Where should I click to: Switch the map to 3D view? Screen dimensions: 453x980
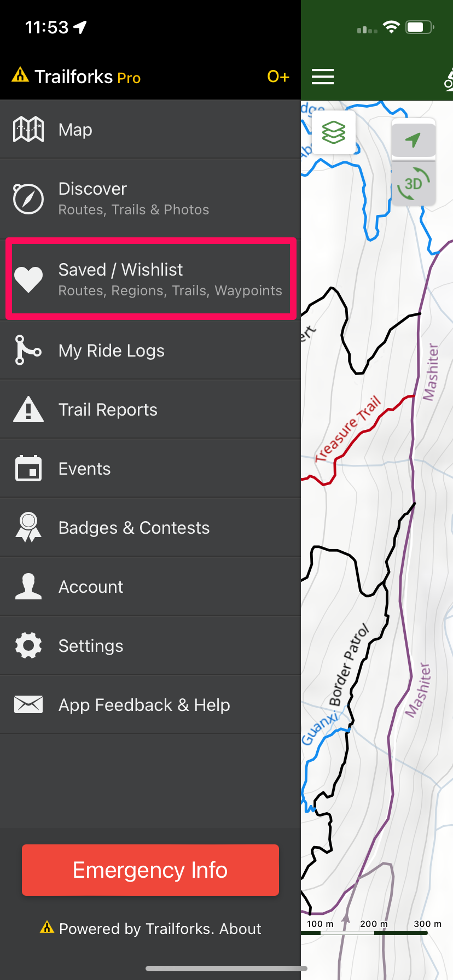(x=413, y=183)
